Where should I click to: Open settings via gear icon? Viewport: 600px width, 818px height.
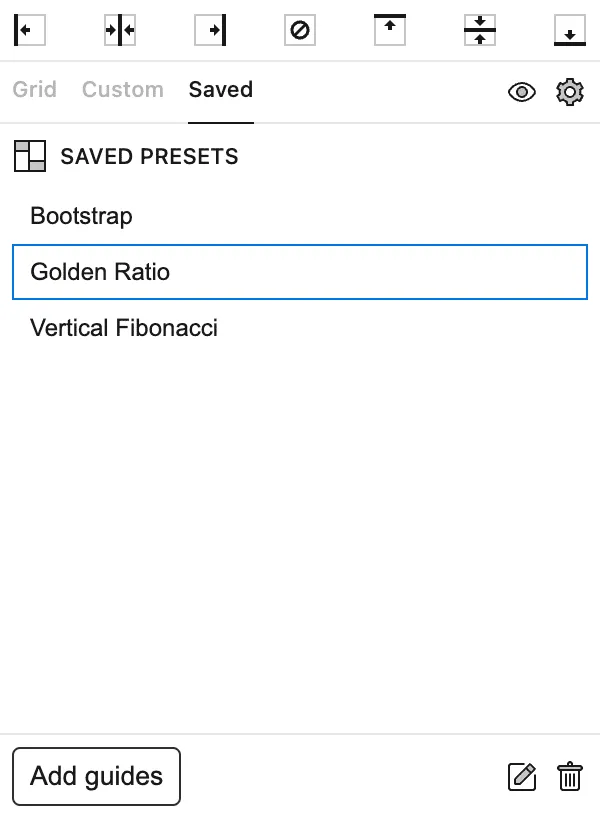point(570,93)
